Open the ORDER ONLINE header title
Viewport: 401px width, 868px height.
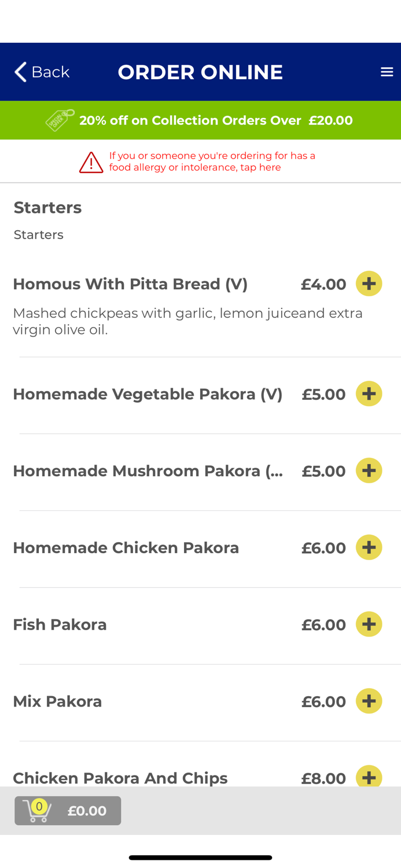coord(200,71)
